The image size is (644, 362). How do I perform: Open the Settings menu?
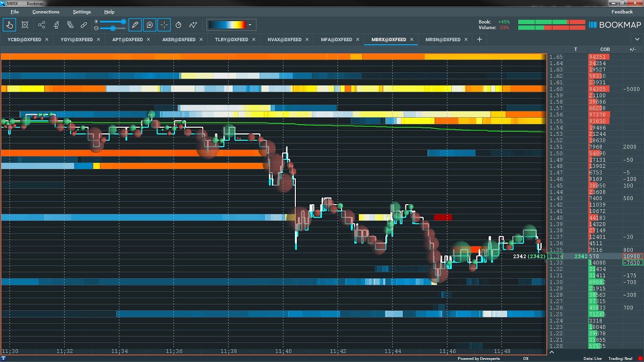point(82,12)
